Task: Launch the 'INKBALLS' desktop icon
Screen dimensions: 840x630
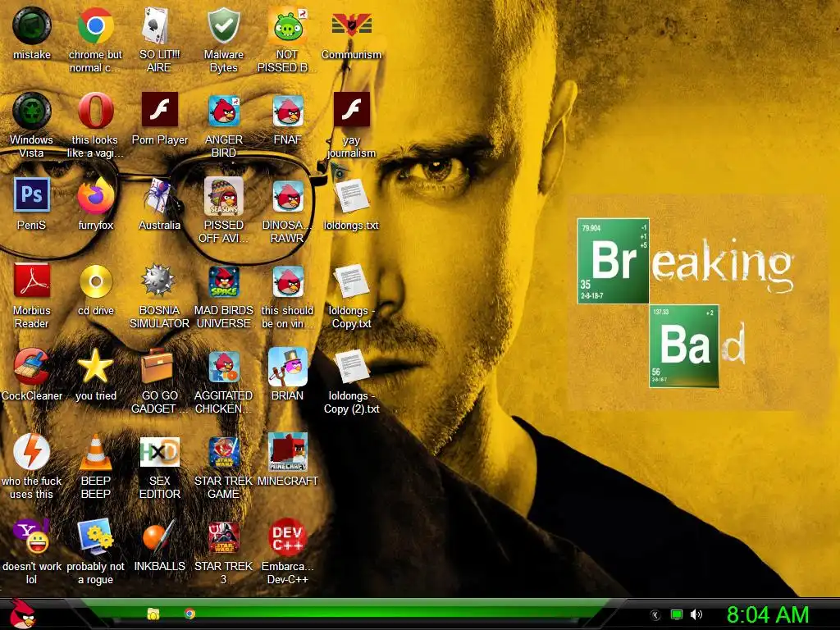Action: click(x=159, y=536)
